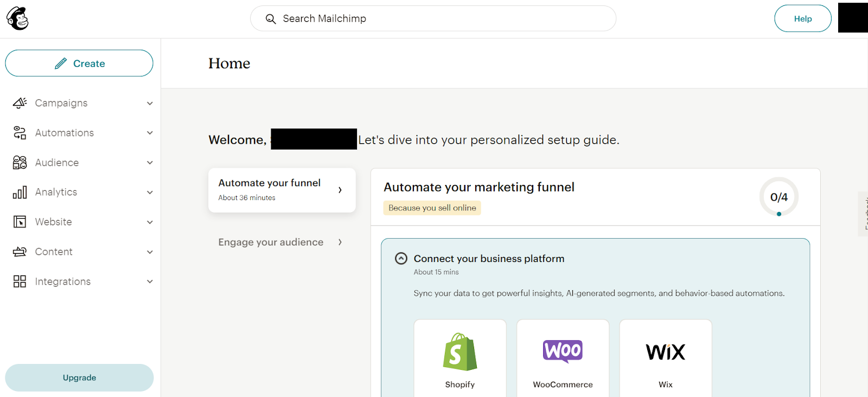Click the Home page title
The image size is (868, 397).
229,63
